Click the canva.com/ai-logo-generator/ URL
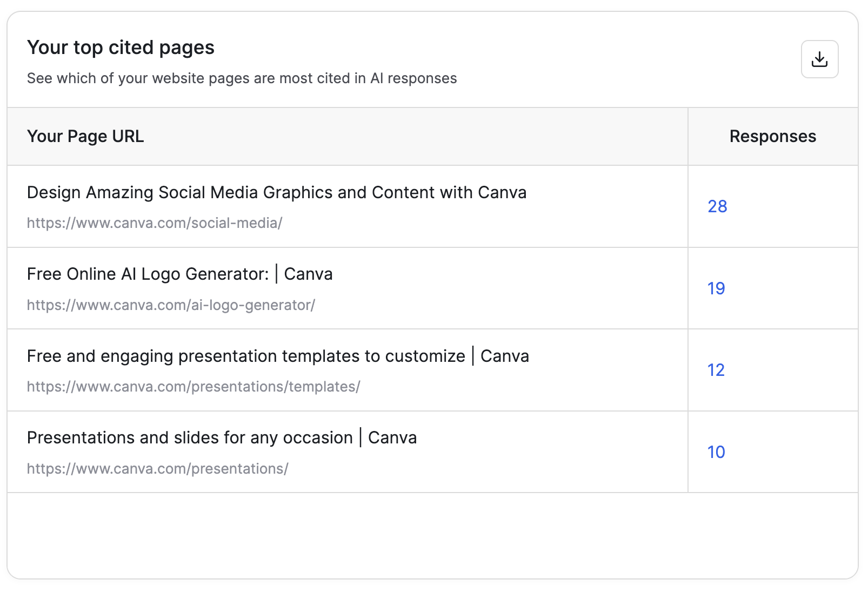This screenshot has width=868, height=593. coord(171,305)
